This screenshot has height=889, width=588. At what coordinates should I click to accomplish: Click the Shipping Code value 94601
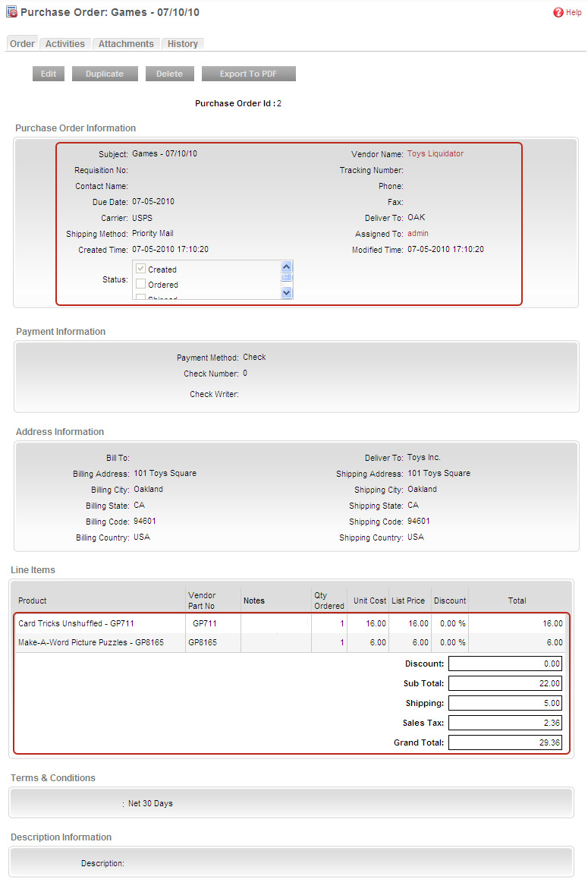click(419, 521)
